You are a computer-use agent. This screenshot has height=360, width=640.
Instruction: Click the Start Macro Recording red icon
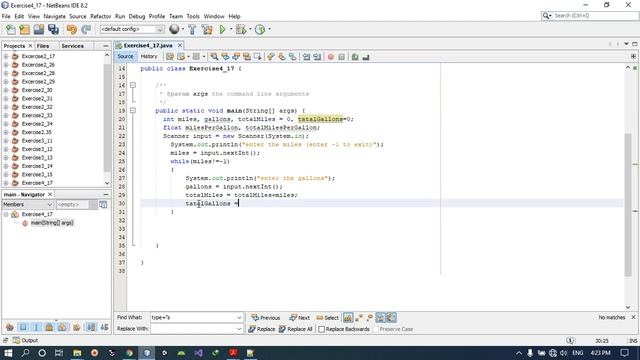tap(331, 57)
